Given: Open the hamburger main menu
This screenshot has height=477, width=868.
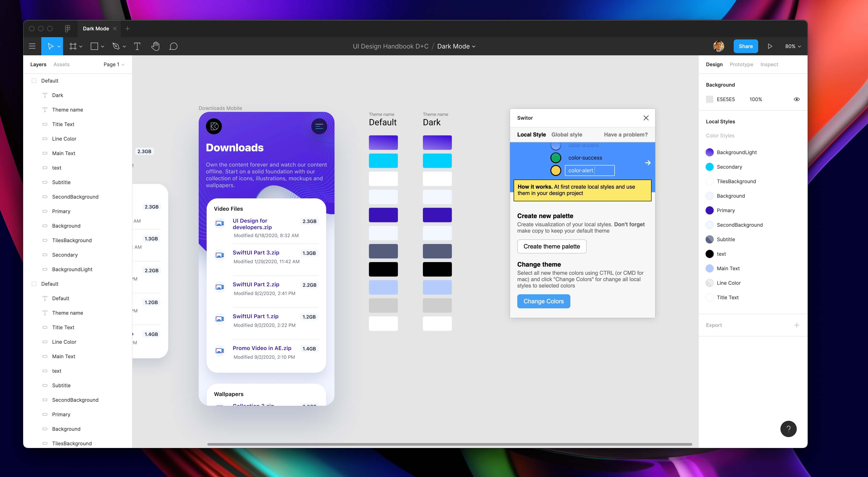Looking at the screenshot, I should point(32,46).
